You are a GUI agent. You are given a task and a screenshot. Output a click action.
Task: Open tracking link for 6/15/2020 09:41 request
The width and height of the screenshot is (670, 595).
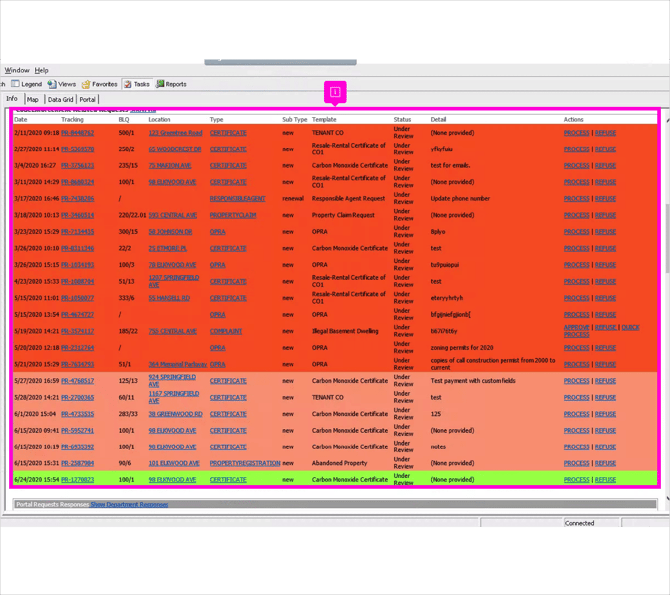77,431
